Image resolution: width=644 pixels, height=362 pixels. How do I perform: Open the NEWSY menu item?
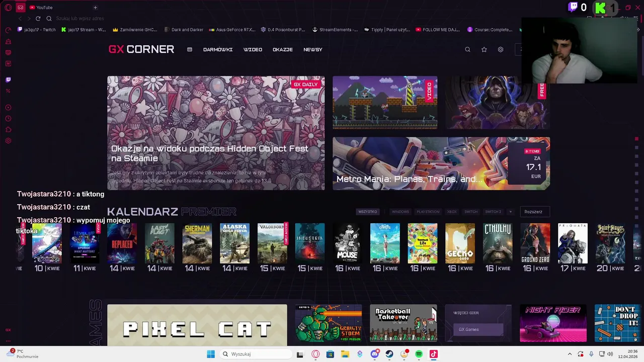(313, 50)
